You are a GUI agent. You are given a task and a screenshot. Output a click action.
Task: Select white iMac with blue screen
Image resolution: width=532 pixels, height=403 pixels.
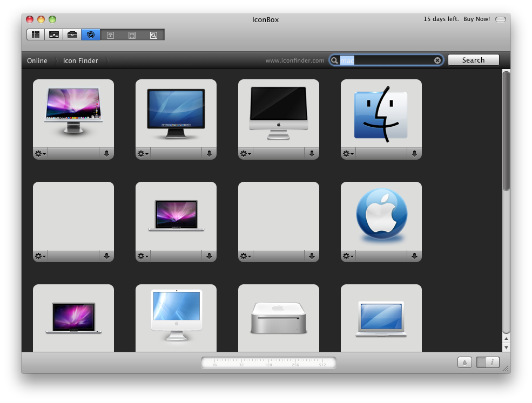click(x=177, y=315)
